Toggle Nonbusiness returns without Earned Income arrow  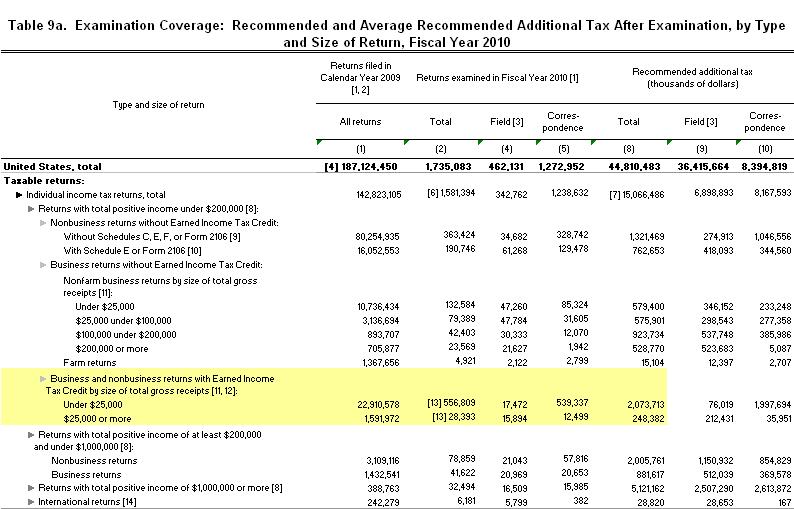pyautogui.click(x=43, y=221)
